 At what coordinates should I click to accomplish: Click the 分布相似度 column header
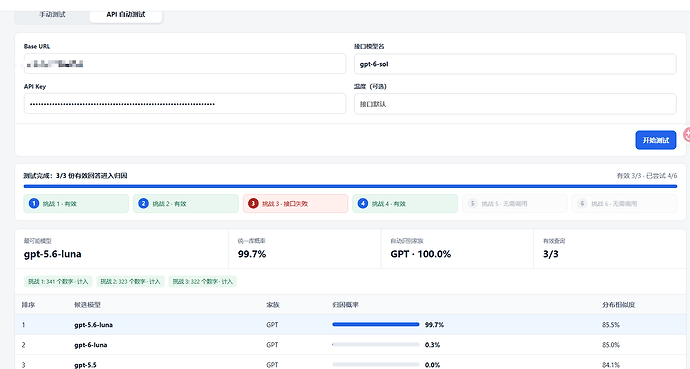pos(618,305)
